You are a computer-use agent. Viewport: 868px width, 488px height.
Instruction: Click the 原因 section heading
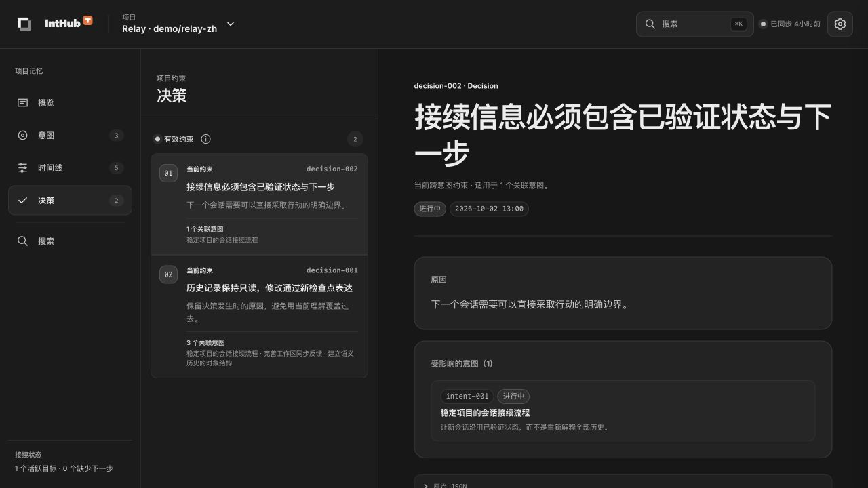click(439, 279)
